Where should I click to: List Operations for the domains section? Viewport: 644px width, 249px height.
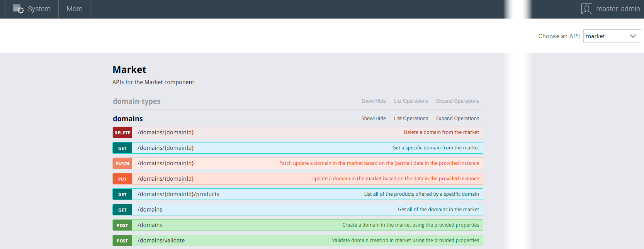click(x=411, y=119)
